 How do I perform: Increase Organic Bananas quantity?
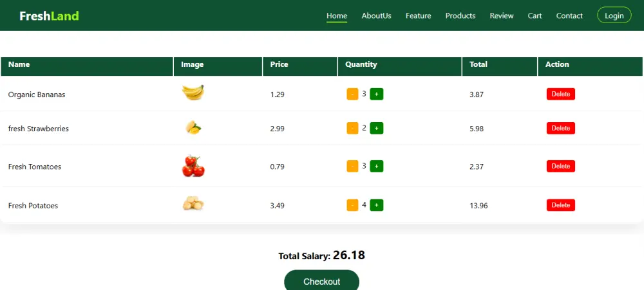(377, 94)
